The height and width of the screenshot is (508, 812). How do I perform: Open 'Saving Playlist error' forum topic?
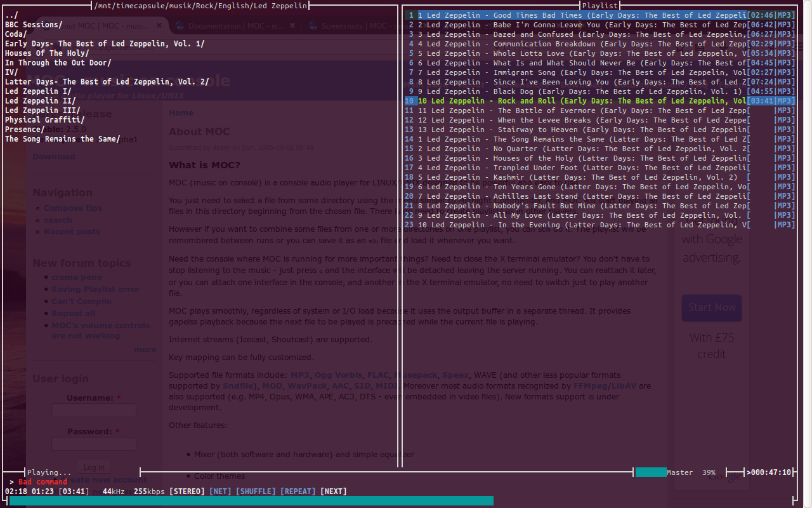coord(96,290)
